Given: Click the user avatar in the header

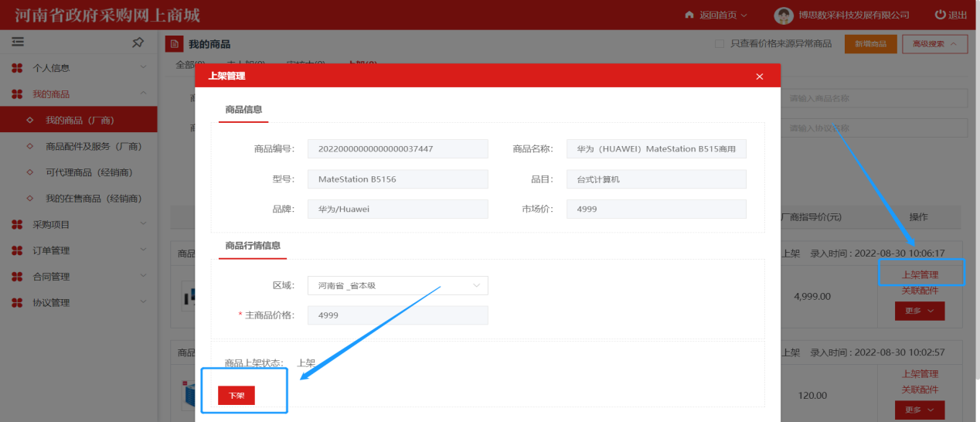Looking at the screenshot, I should click(784, 15).
